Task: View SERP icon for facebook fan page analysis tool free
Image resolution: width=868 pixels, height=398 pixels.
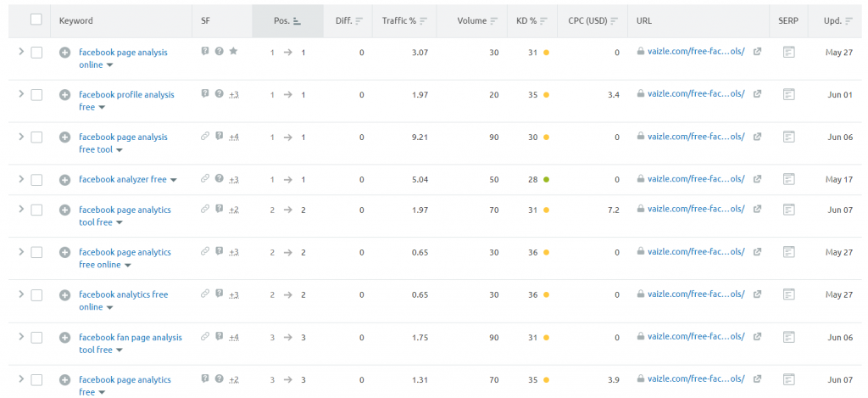Action: point(789,337)
